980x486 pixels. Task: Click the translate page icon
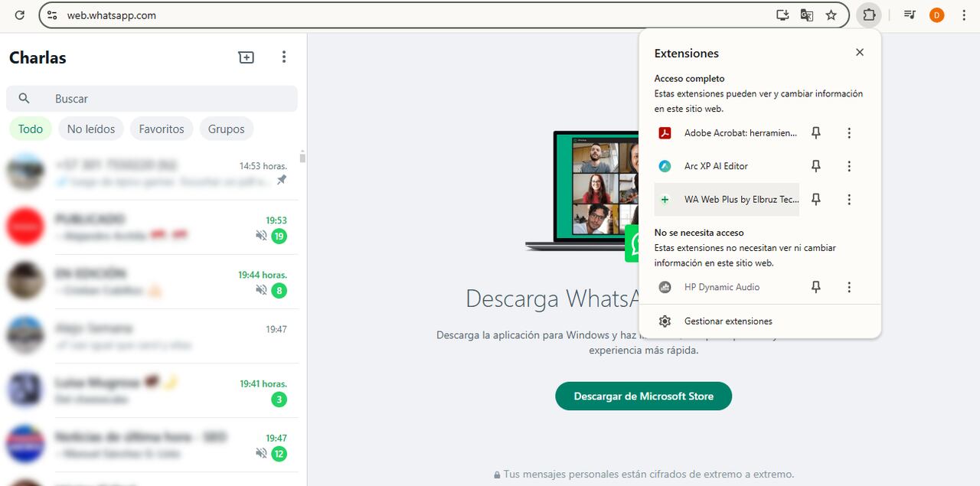point(806,15)
